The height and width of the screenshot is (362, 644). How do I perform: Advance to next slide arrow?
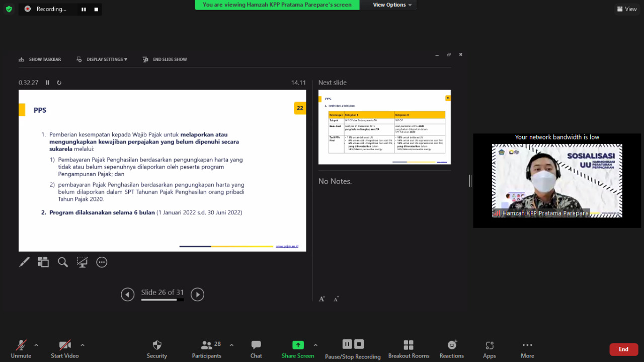coord(197,295)
